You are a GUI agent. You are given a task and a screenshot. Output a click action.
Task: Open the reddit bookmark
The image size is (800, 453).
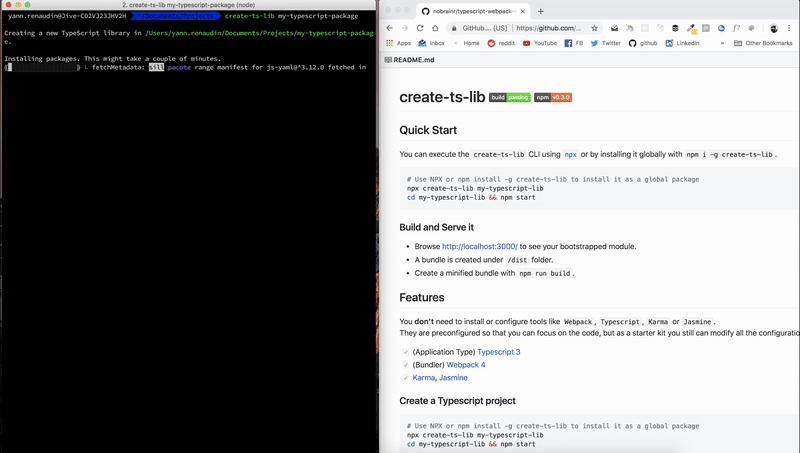click(501, 43)
